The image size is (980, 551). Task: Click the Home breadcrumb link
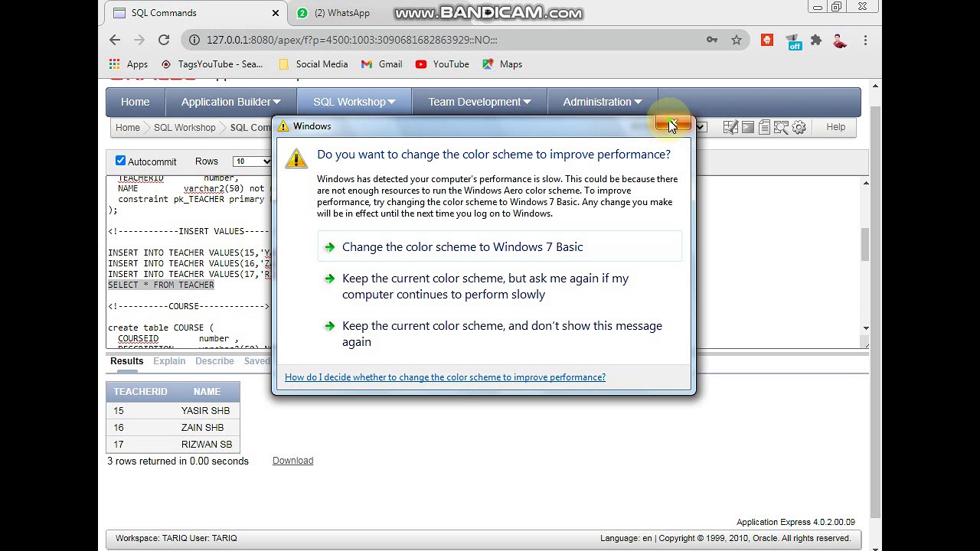pyautogui.click(x=128, y=128)
